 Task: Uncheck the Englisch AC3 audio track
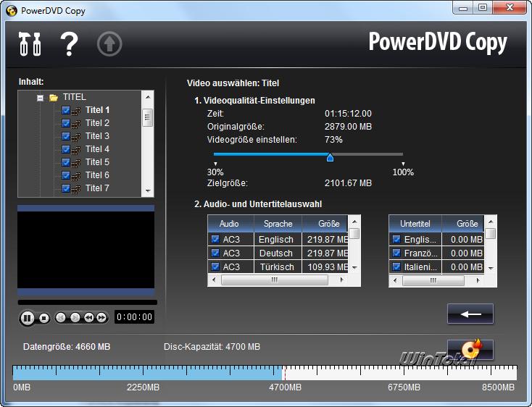click(x=215, y=239)
